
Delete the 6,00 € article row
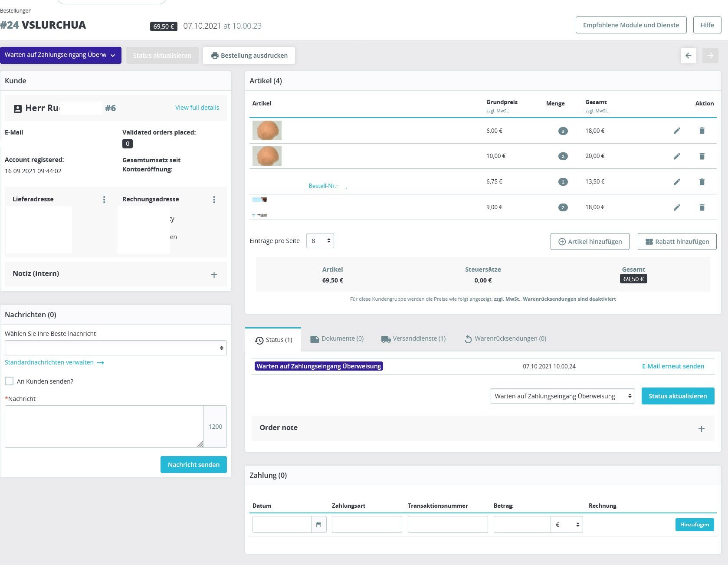pos(702,131)
